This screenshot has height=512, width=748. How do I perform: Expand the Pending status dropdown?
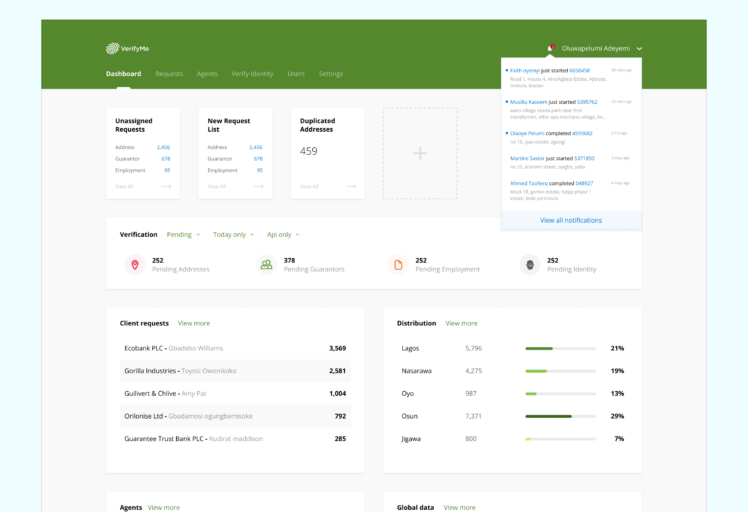[x=183, y=234]
